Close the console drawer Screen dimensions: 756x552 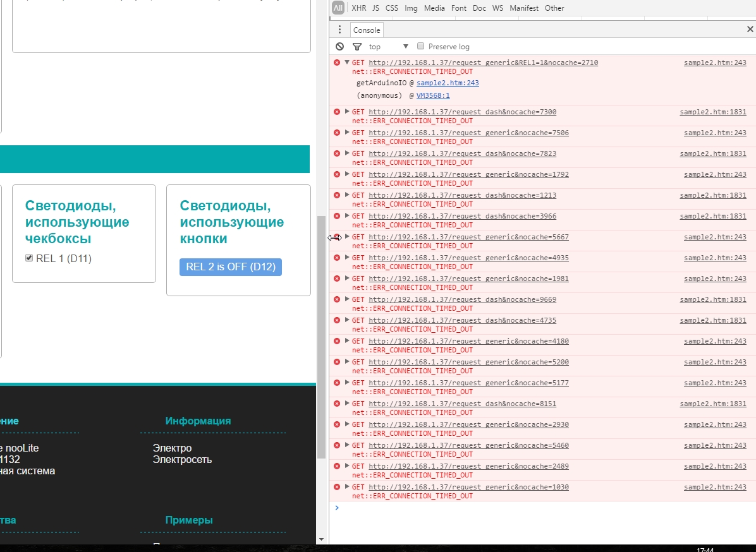point(750,30)
